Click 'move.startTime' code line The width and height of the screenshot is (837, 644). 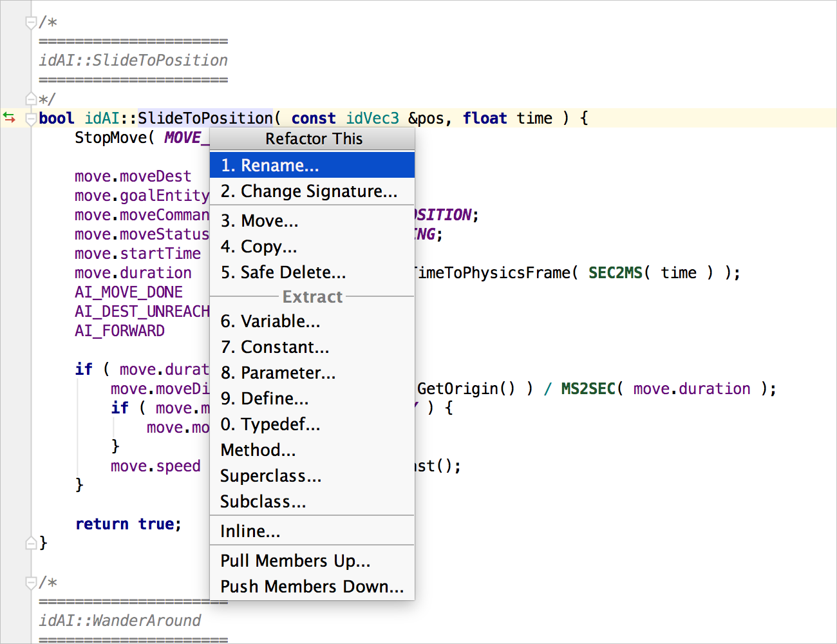click(137, 254)
